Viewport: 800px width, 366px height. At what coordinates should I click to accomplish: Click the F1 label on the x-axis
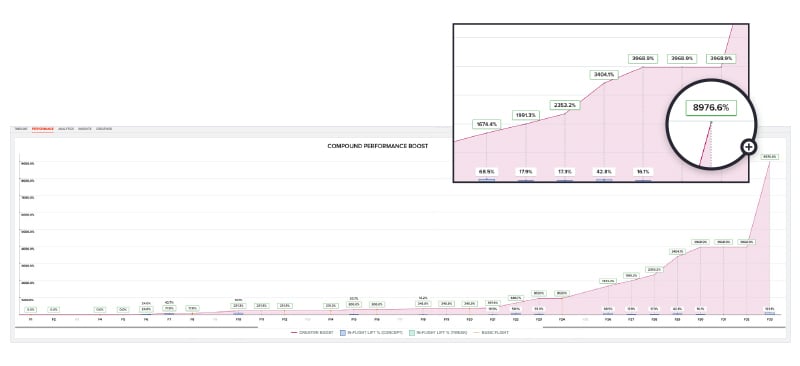31,320
